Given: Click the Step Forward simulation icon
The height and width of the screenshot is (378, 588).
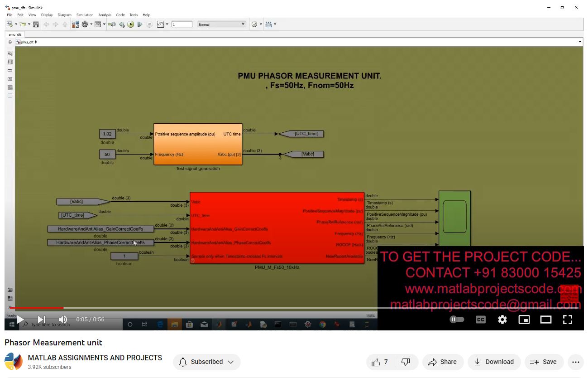Looking at the screenshot, I should pyautogui.click(x=140, y=24).
